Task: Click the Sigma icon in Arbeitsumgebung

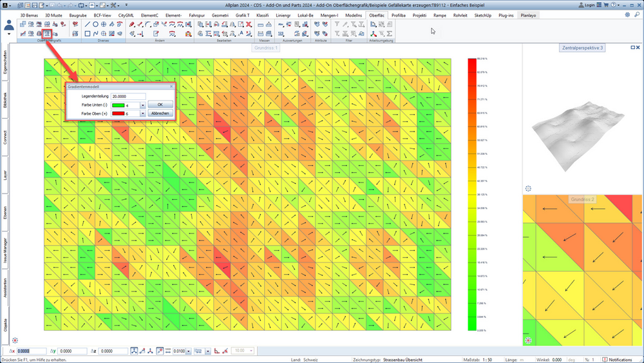Action: (x=390, y=34)
